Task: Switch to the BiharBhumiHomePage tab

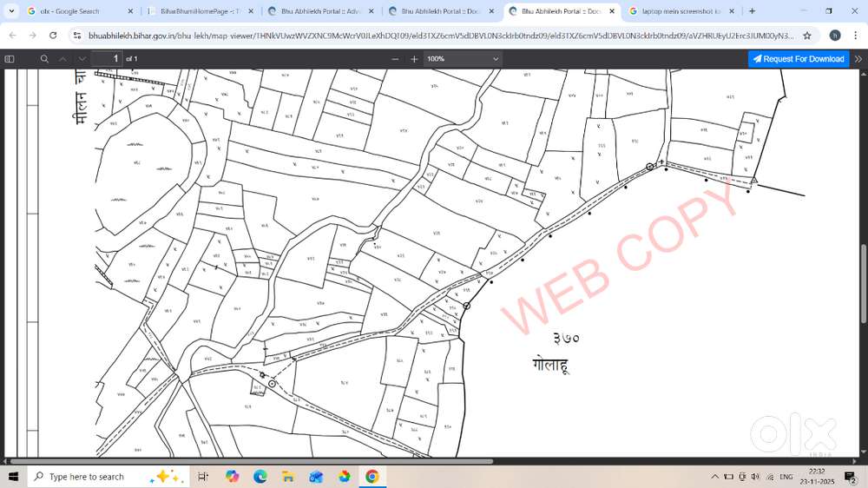Action: 199,11
